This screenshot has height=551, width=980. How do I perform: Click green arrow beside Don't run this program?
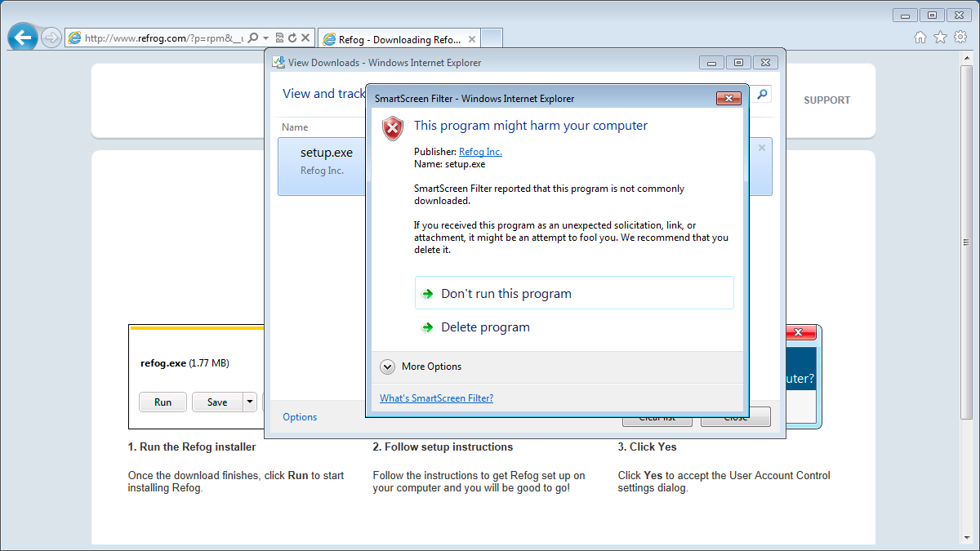427,294
